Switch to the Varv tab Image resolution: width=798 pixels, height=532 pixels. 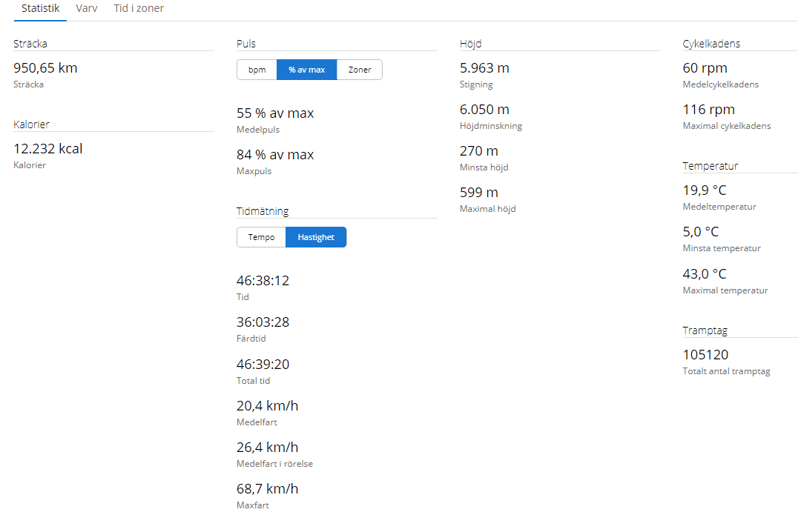click(x=87, y=9)
